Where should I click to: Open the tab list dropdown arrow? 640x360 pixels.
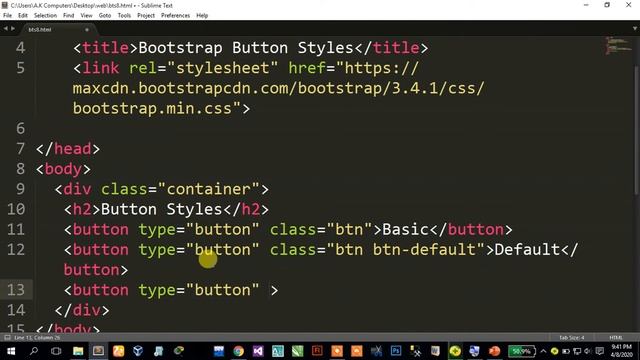tap(635, 29)
